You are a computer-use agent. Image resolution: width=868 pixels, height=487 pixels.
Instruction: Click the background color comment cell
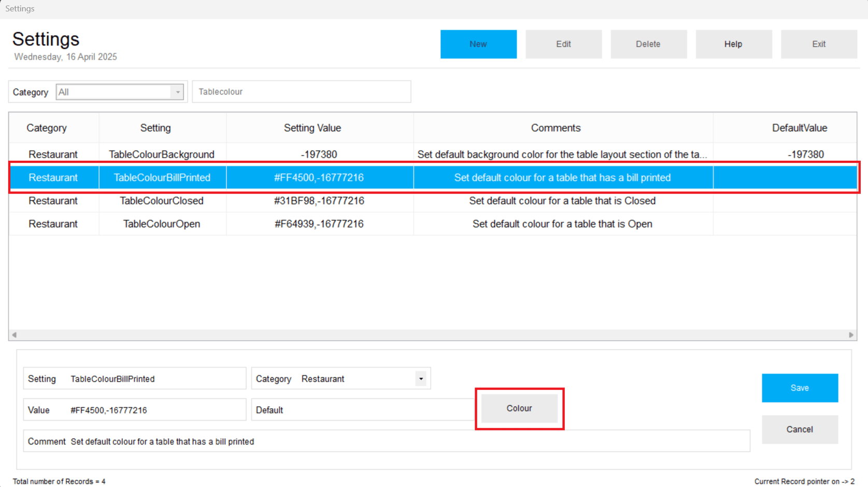click(562, 155)
